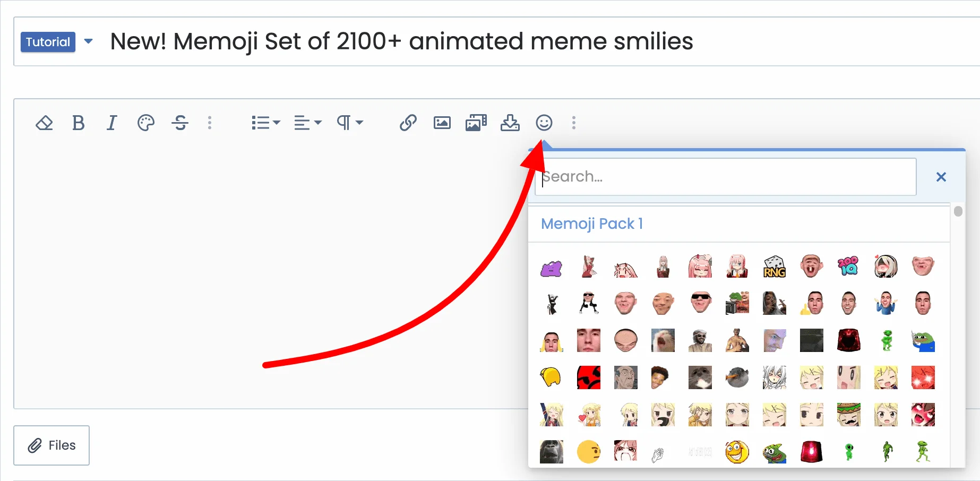Open the text color palette

pyautogui.click(x=145, y=123)
